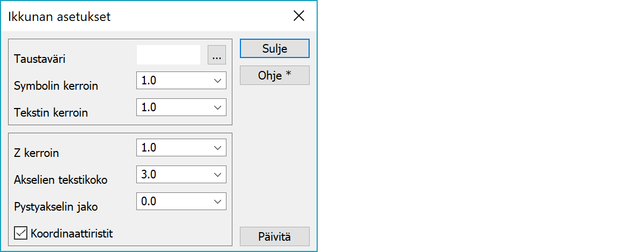This screenshot has width=644, height=252.
Task: Expand the Symbolin kerroin dropdown arrow
Action: click(x=217, y=81)
